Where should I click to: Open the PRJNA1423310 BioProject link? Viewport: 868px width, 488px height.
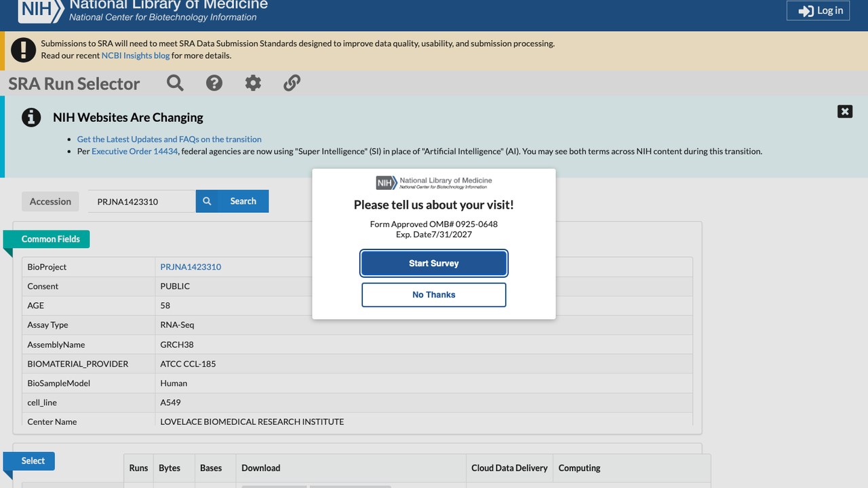(191, 267)
